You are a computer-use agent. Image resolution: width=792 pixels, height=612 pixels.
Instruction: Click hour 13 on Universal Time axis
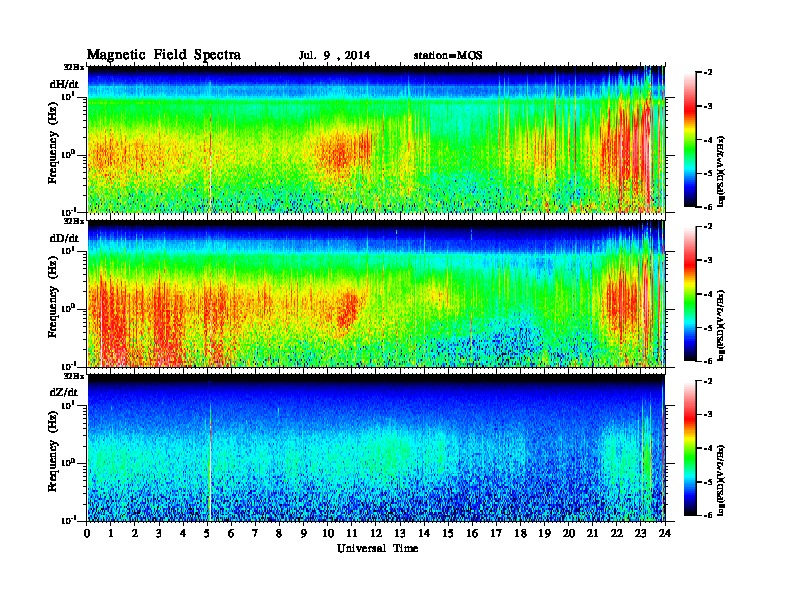coord(400,534)
